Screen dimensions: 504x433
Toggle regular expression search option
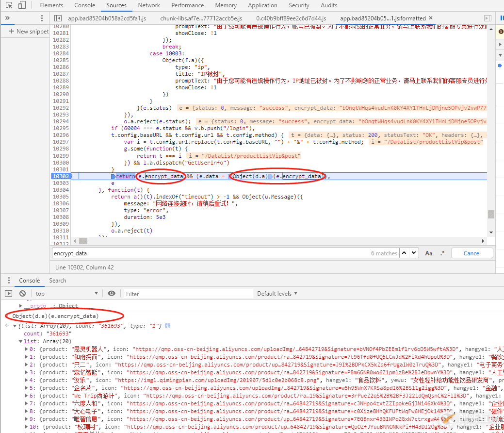click(442, 253)
